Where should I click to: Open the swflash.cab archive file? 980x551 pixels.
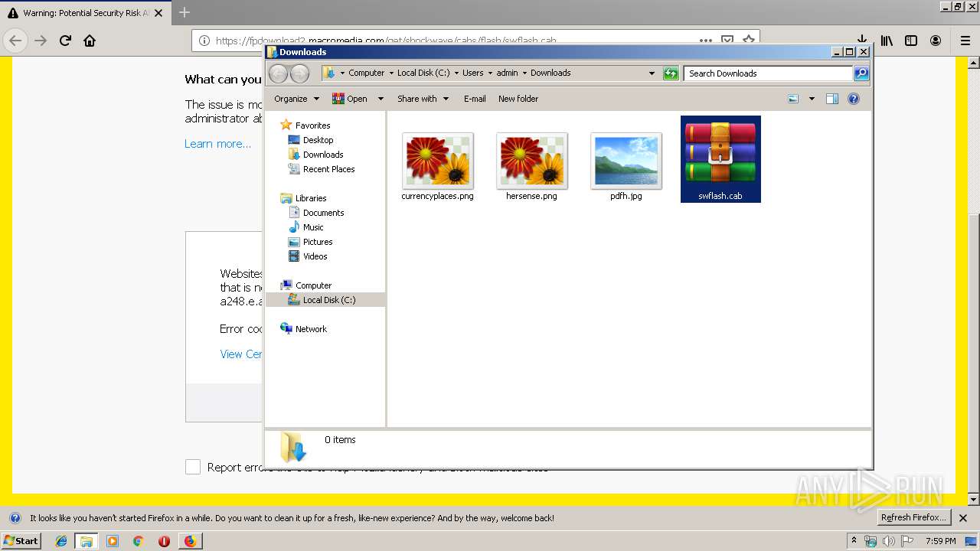coord(720,159)
